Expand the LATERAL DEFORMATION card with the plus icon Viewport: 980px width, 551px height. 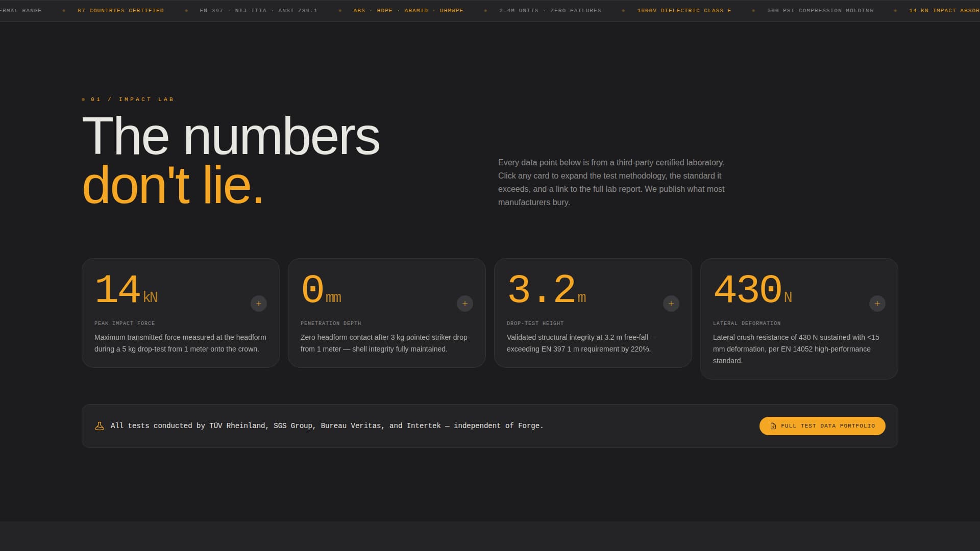tap(877, 304)
